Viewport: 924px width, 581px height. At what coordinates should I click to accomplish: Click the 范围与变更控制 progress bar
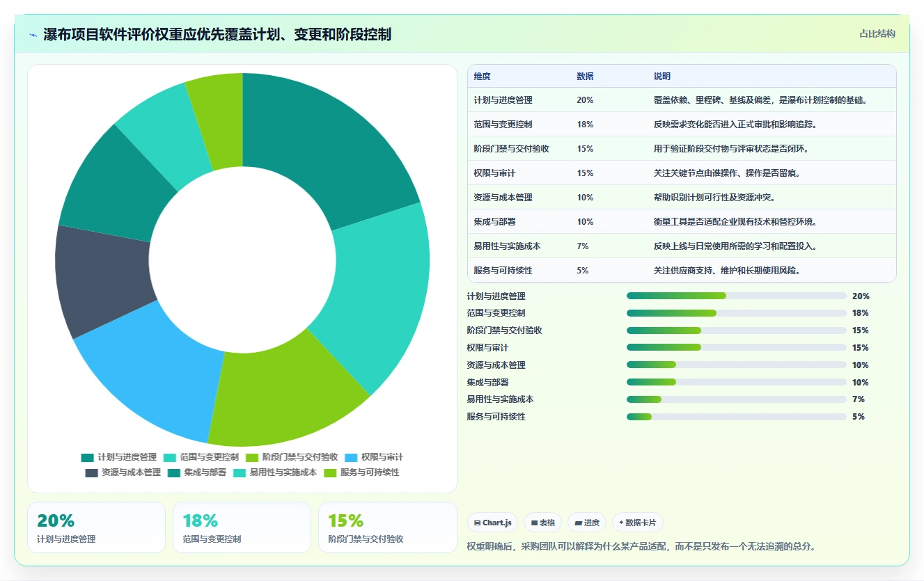[737, 313]
